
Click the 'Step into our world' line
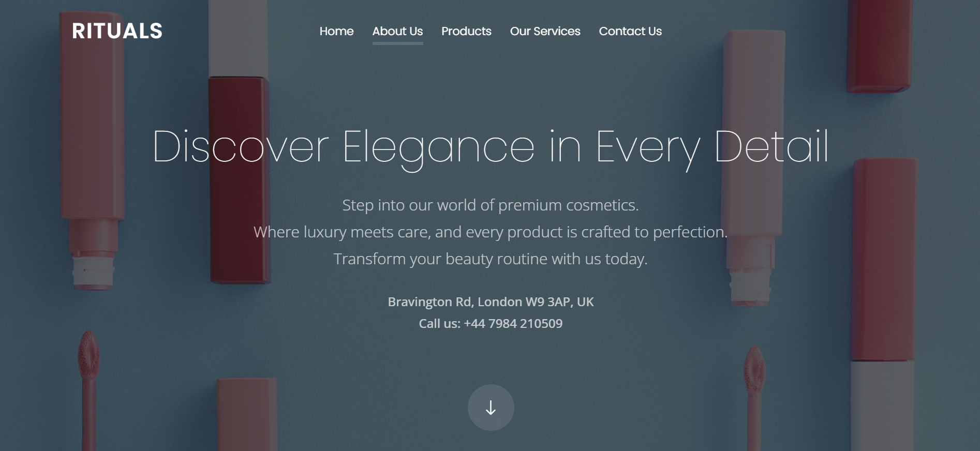pos(491,205)
